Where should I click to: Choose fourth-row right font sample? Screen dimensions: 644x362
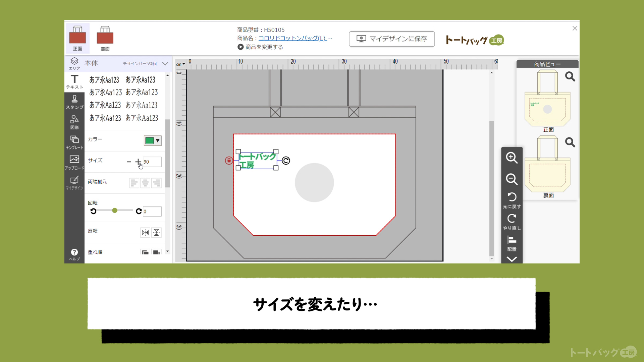coord(142,118)
